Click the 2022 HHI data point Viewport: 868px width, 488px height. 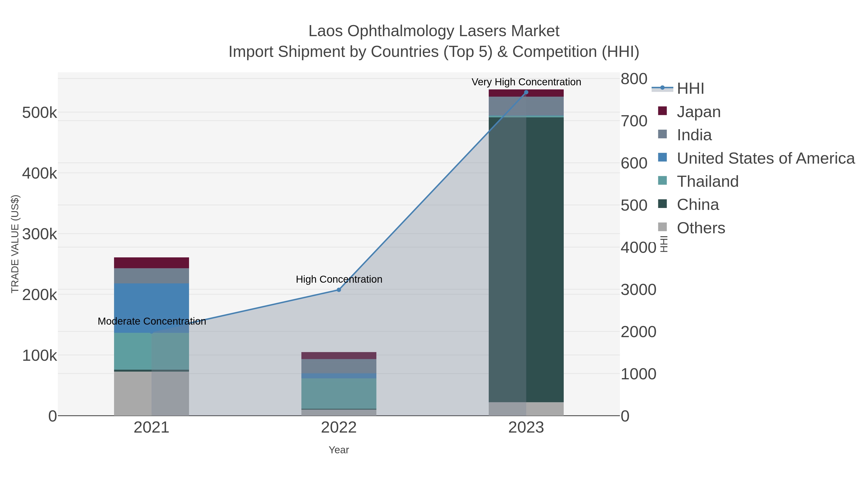(x=339, y=290)
